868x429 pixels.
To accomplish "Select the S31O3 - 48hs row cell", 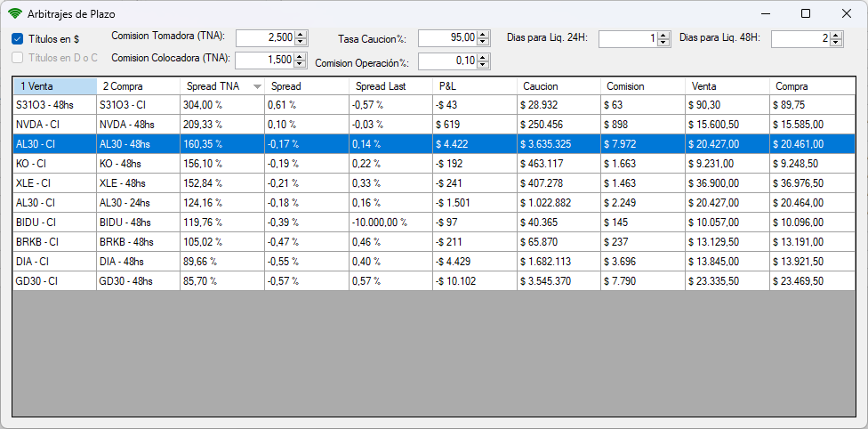I will 54,105.
